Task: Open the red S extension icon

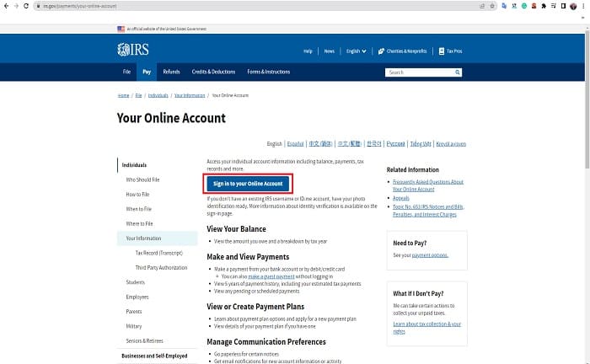Action: [534, 6]
